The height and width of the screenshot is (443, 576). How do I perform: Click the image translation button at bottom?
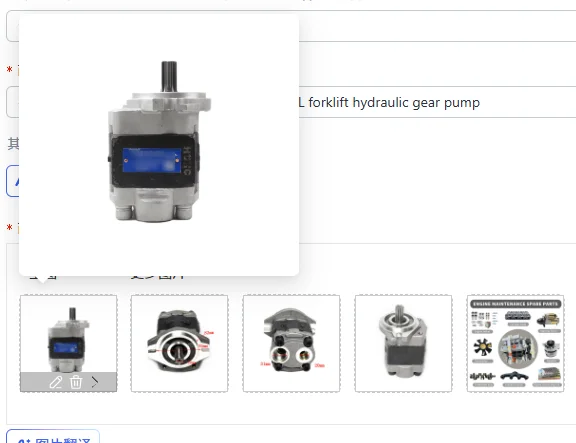coord(53,436)
